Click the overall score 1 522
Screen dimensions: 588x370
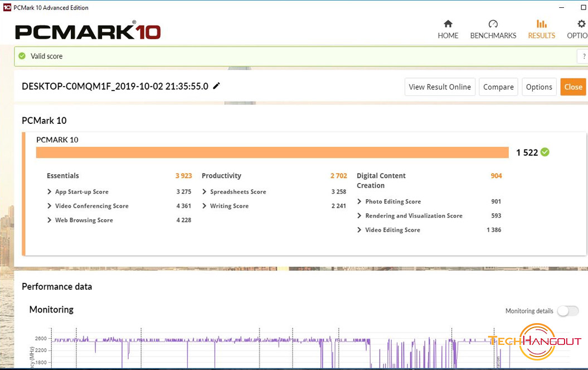coord(527,152)
